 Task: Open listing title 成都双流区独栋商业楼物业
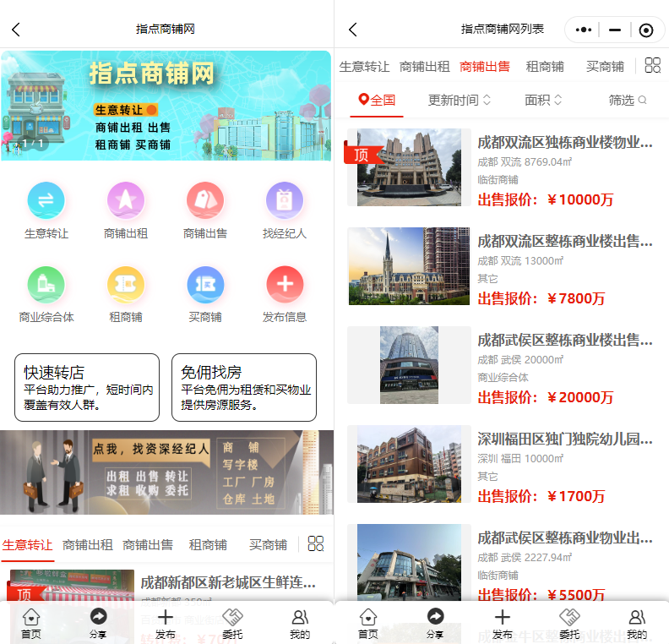click(565, 143)
